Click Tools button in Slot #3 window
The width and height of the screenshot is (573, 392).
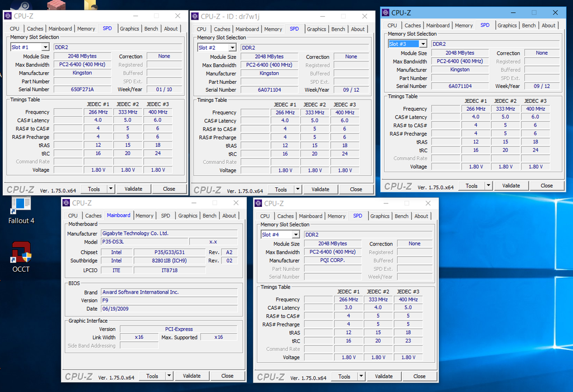coord(472,186)
